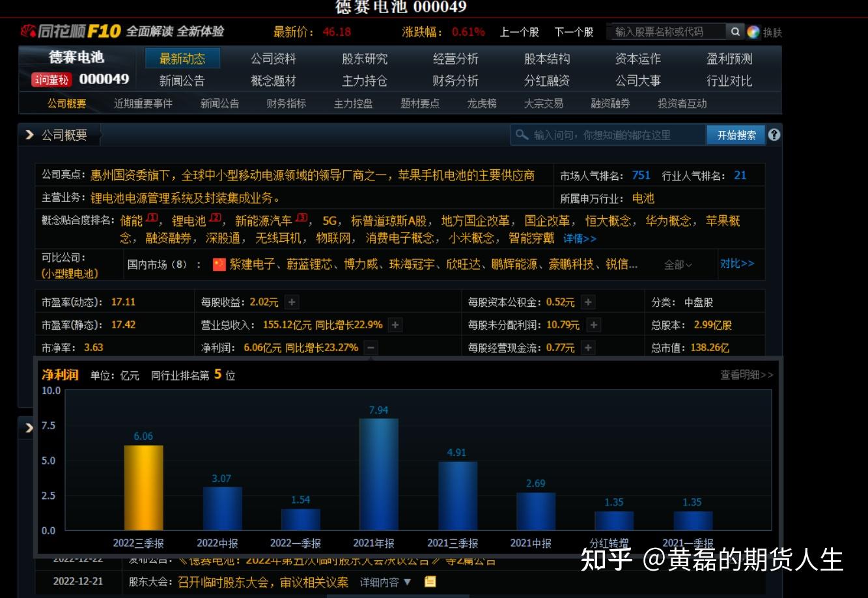Select 投资者互动 sub-tab
This screenshot has height=598, width=868.
[682, 104]
